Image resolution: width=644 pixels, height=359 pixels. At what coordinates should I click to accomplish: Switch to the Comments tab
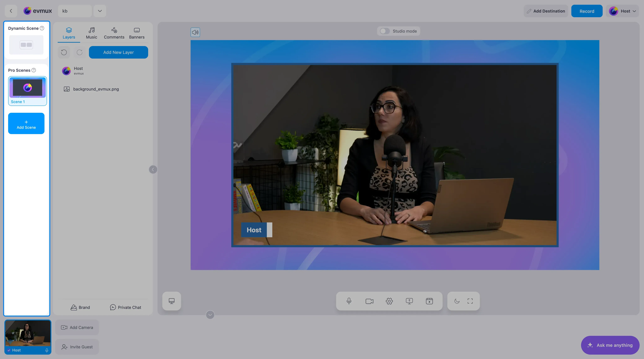tap(114, 33)
